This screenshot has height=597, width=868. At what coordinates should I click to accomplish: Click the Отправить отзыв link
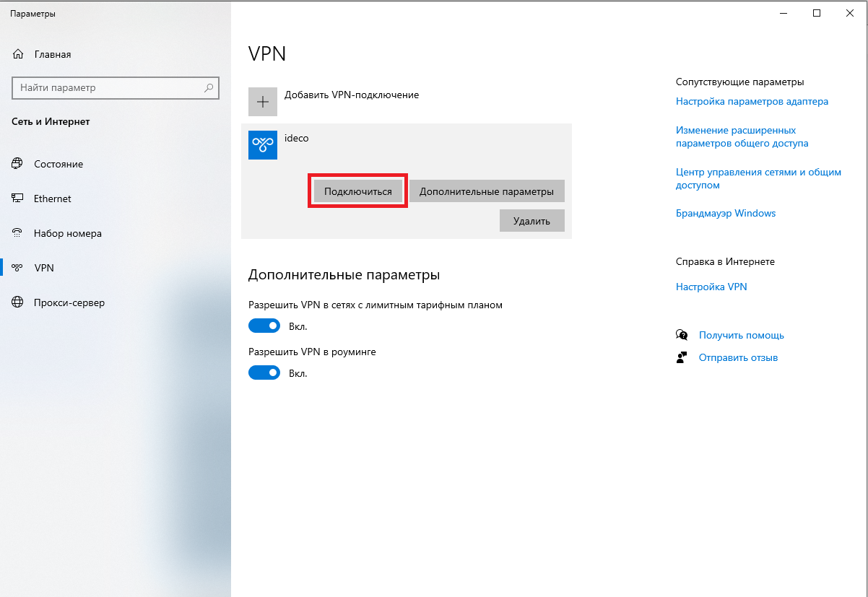click(x=738, y=357)
